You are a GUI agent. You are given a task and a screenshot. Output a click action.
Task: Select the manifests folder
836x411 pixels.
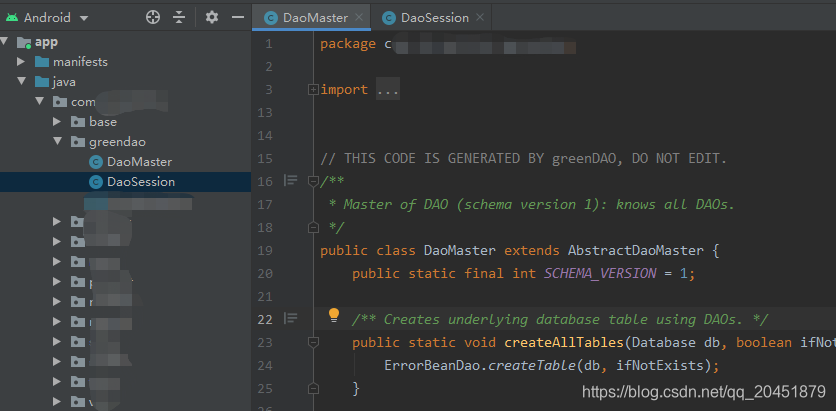(x=125, y=62)
